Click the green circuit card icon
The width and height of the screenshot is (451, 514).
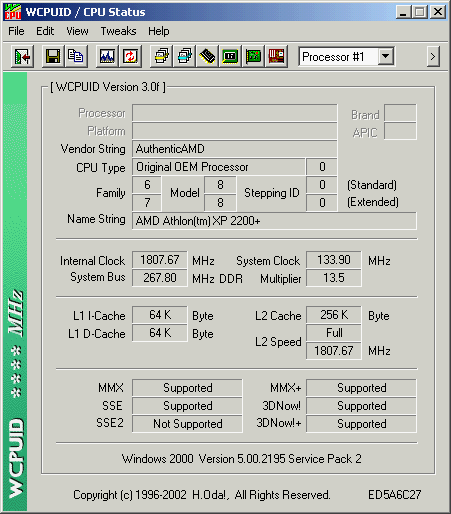pyautogui.click(x=253, y=57)
